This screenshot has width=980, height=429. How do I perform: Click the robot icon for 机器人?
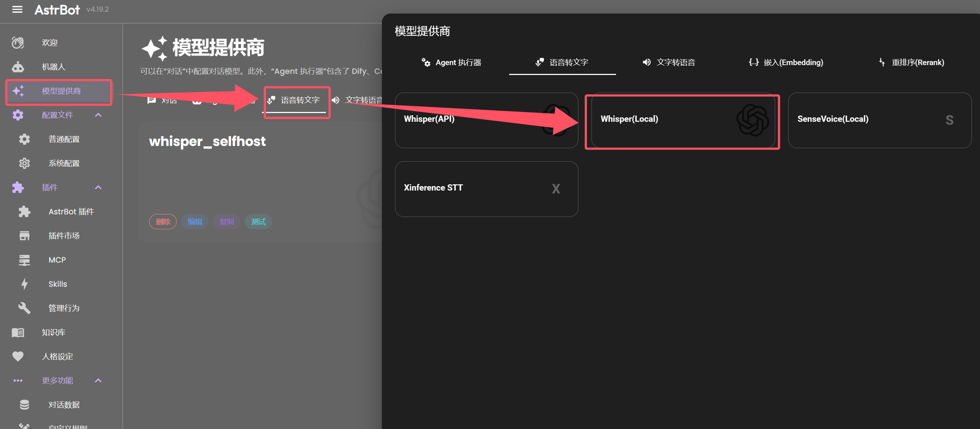(18, 67)
